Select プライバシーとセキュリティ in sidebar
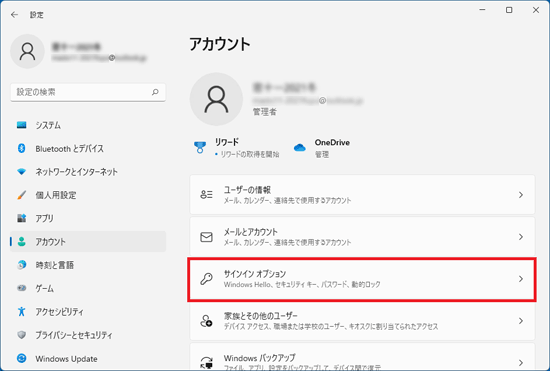Screen dimensions: 550x371 coord(88,335)
